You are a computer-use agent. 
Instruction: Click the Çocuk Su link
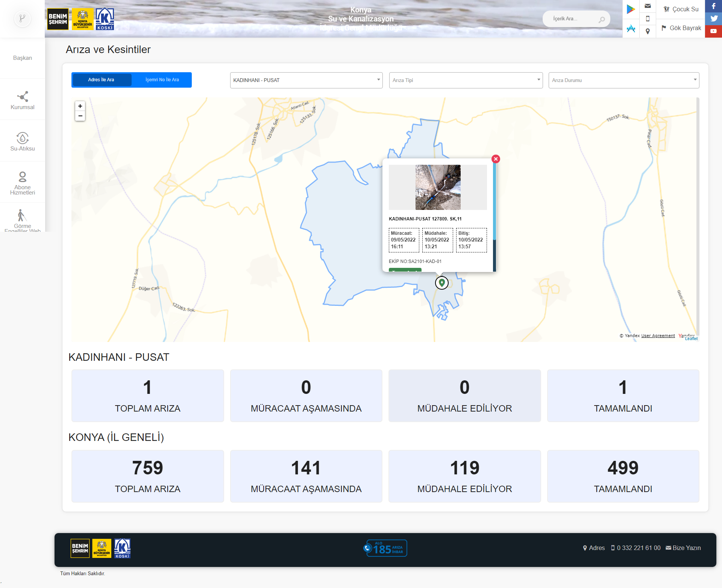tap(681, 9)
